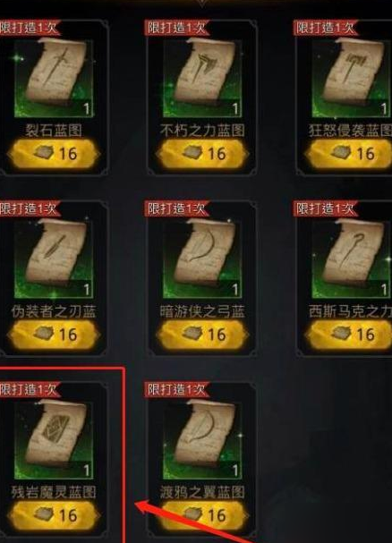
Task: Select the 残岩魔灵蓝图 shield scroll icon
Action: pos(54,440)
